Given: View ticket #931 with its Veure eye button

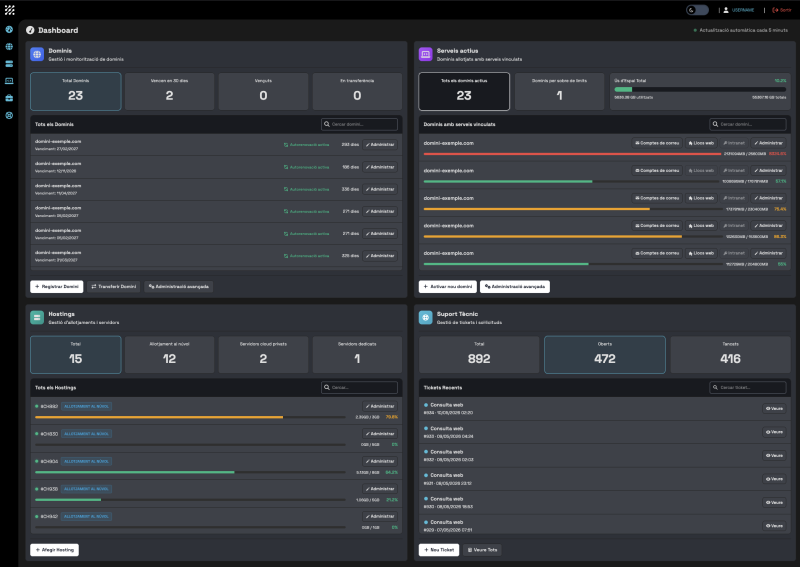Looking at the screenshot, I should point(774,479).
